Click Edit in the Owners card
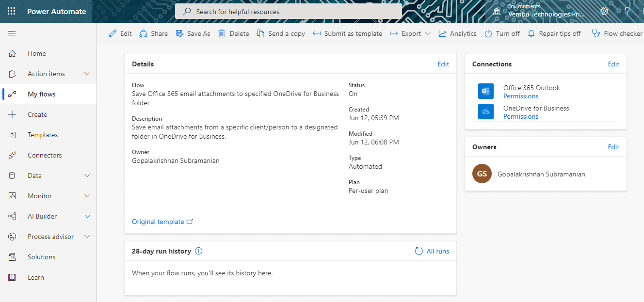Image resolution: width=644 pixels, height=302 pixels. (x=613, y=147)
